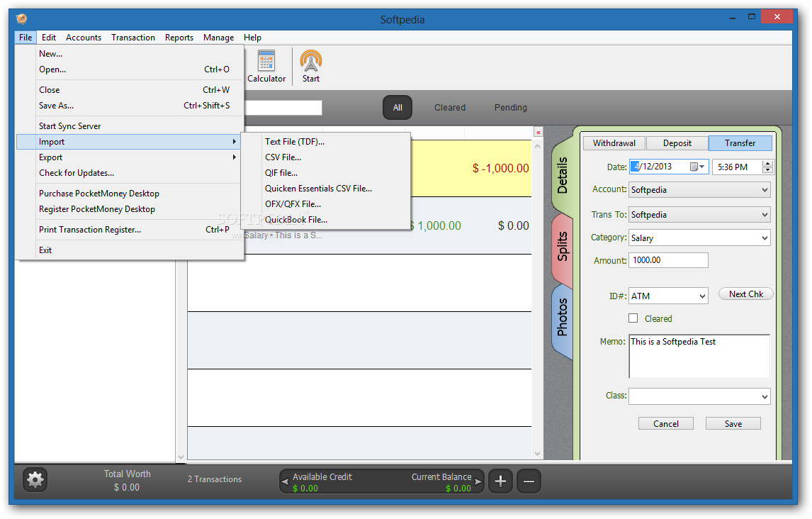Switch to the Splits side tab
This screenshot has width=812, height=519.
tap(563, 247)
